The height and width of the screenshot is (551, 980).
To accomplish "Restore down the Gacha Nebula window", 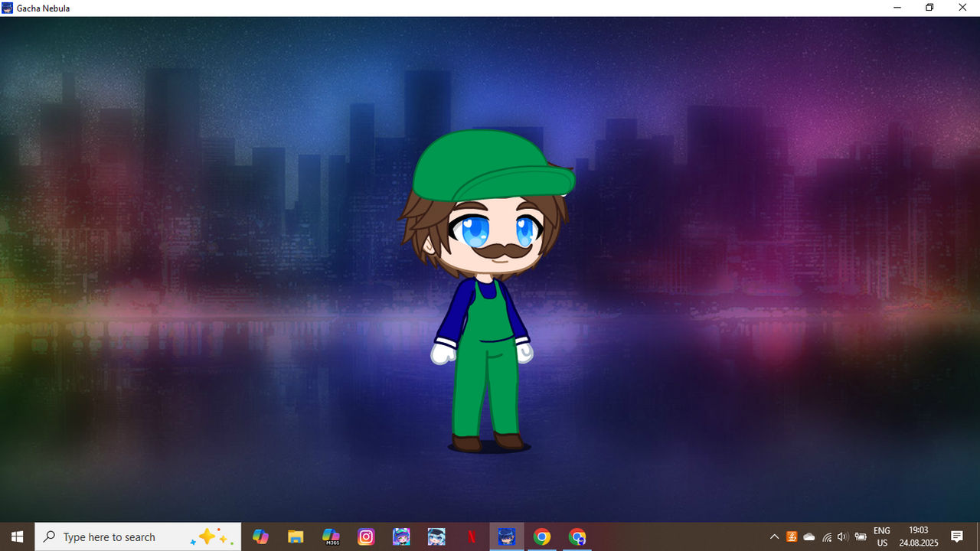I will (x=929, y=8).
